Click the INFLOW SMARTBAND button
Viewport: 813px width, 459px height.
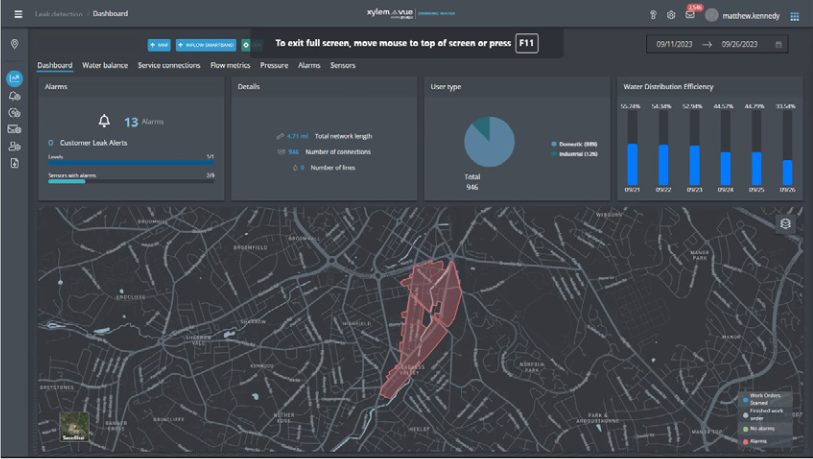(x=206, y=45)
